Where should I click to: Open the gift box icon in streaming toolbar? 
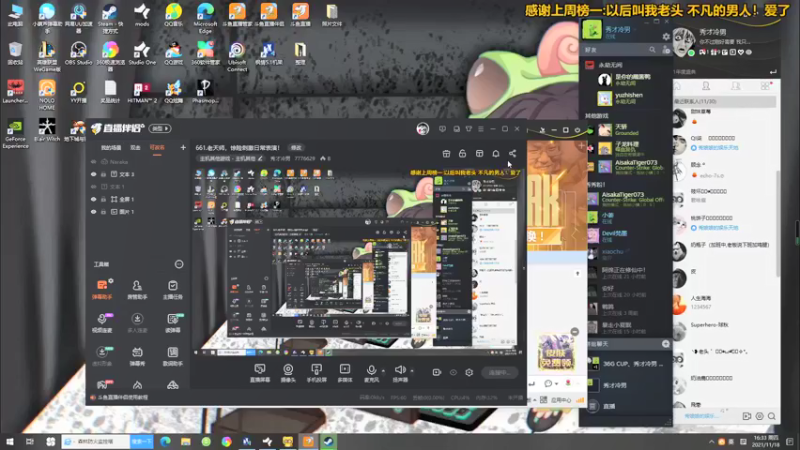[446, 154]
